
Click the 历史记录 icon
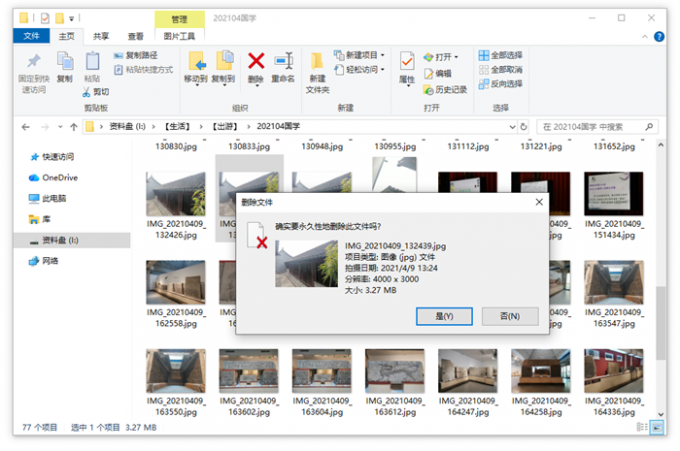[428, 90]
